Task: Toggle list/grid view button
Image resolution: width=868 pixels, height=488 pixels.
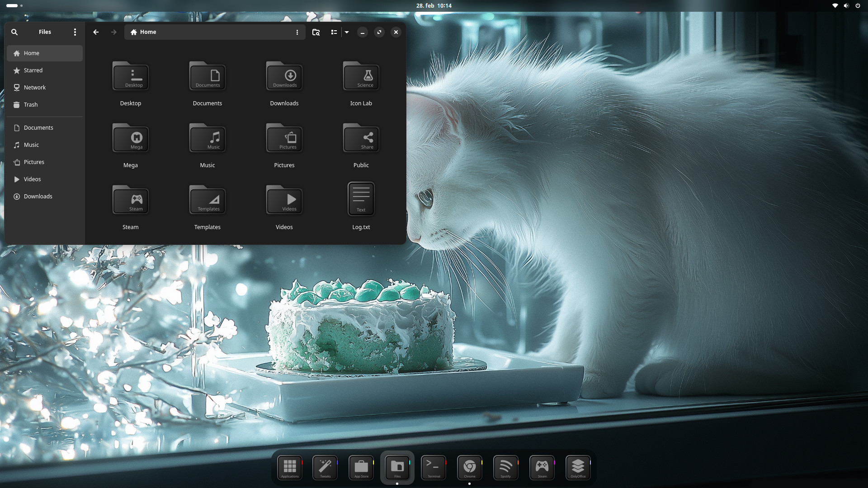Action: pos(334,32)
